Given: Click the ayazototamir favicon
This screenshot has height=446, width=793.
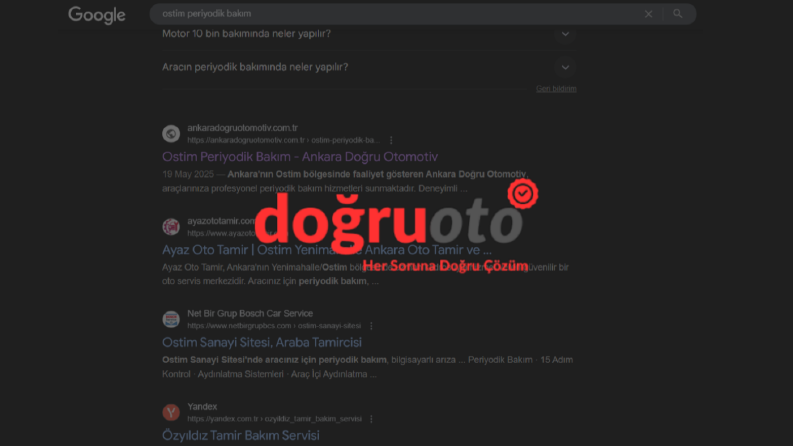Looking at the screenshot, I should [x=171, y=227].
